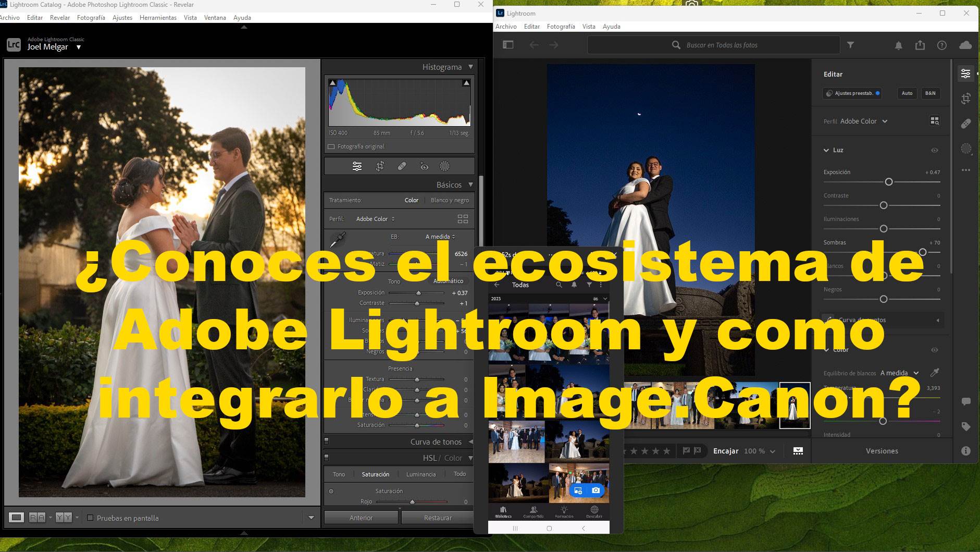The height and width of the screenshot is (552, 980).
Task: Open the filter funnel next to search
Action: (850, 45)
